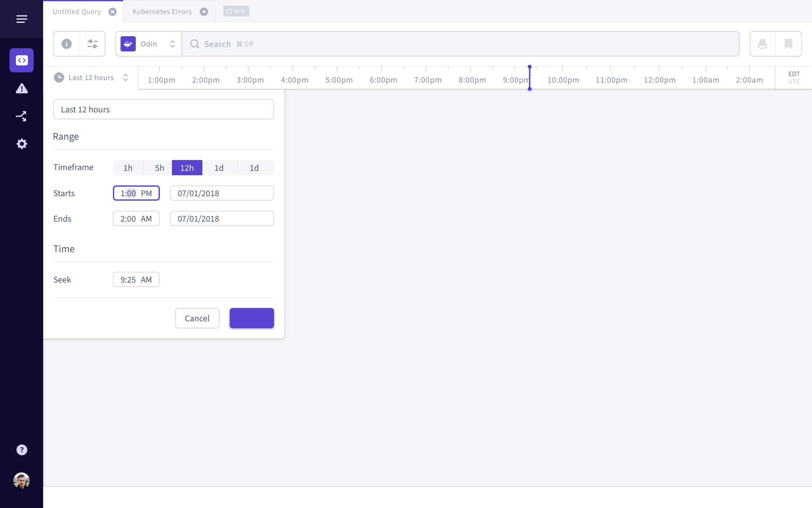Focus the Seek time 9:25 AM field
Image resolution: width=812 pixels, height=508 pixels.
136,279
